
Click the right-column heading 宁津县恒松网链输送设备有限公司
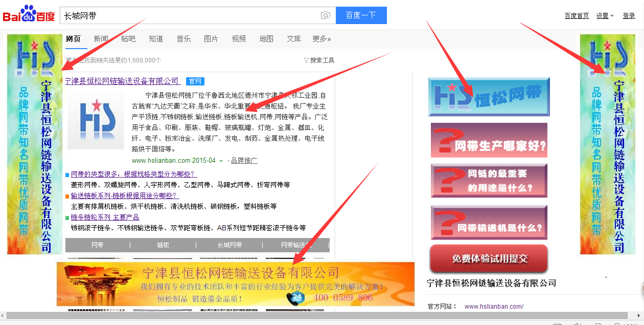click(x=491, y=283)
